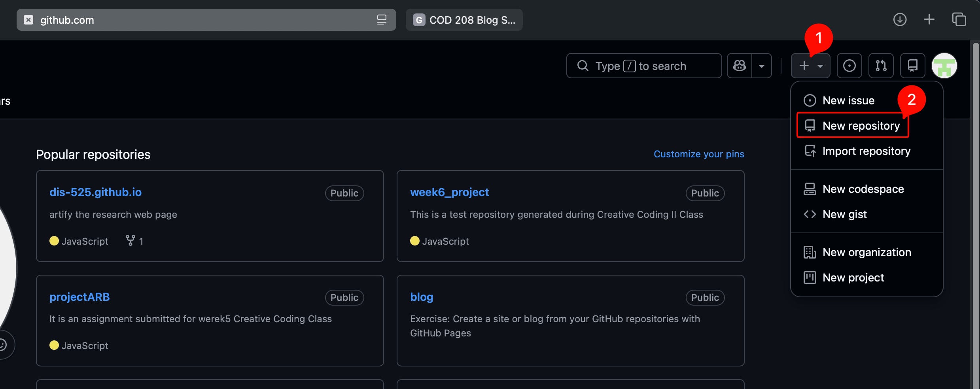Viewport: 980px width, 389px height.
Task: Choose New issue from the menu
Action: click(x=848, y=100)
